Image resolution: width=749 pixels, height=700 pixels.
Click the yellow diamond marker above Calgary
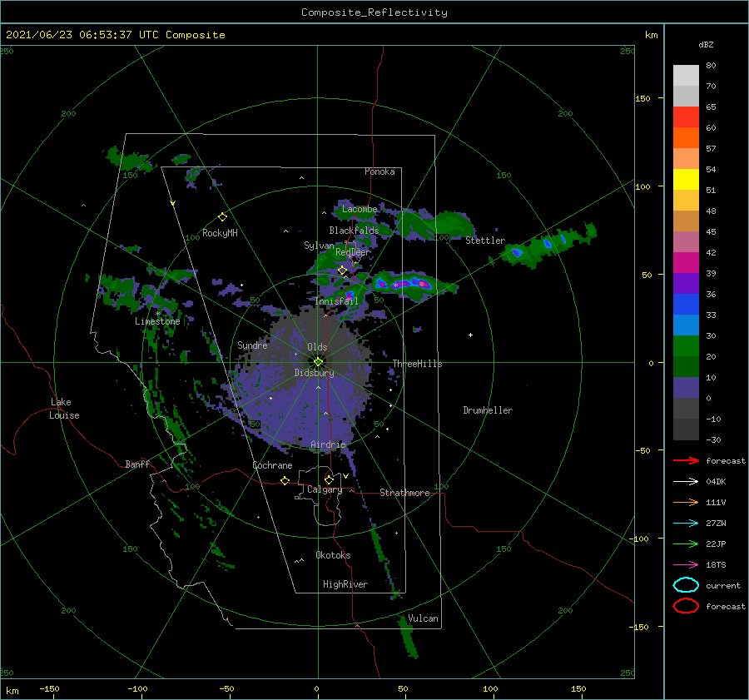coord(329,479)
